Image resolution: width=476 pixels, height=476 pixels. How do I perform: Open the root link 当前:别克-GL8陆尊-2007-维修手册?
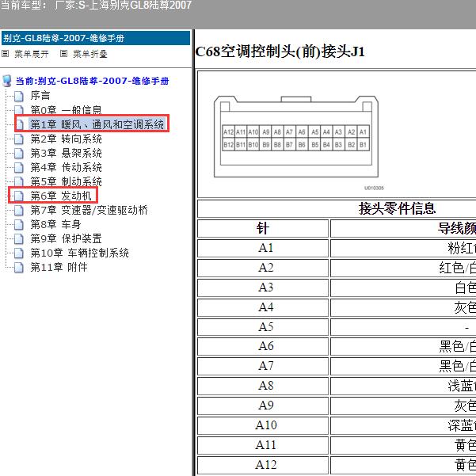(93, 81)
